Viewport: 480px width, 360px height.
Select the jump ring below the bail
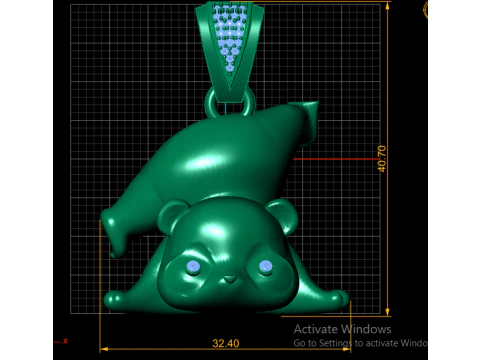coord(230,103)
